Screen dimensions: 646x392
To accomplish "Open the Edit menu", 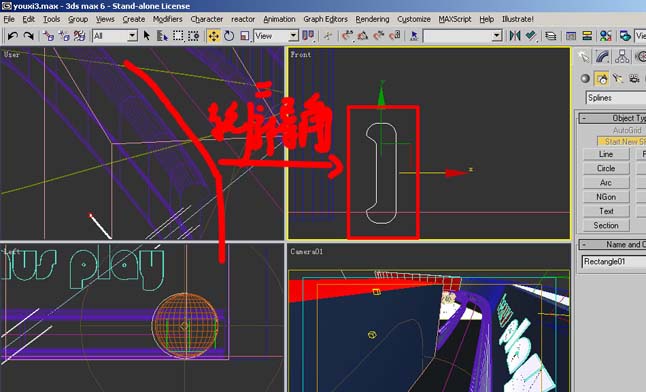I will point(28,19).
